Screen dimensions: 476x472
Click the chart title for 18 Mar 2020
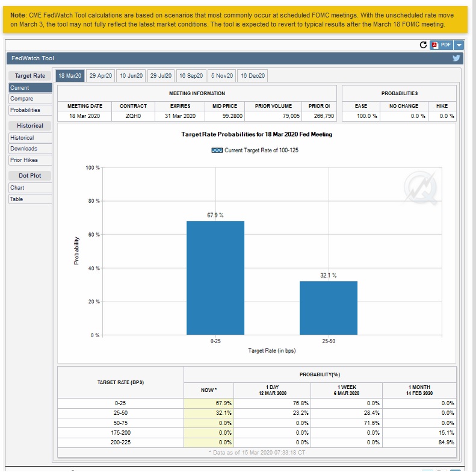pos(256,134)
